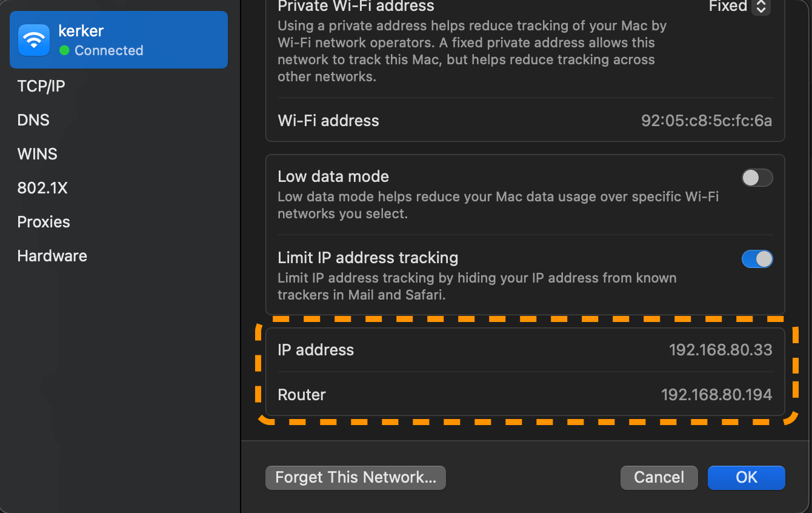Click the Fixed stepper arrows
812x513 pixels.
[762, 7]
